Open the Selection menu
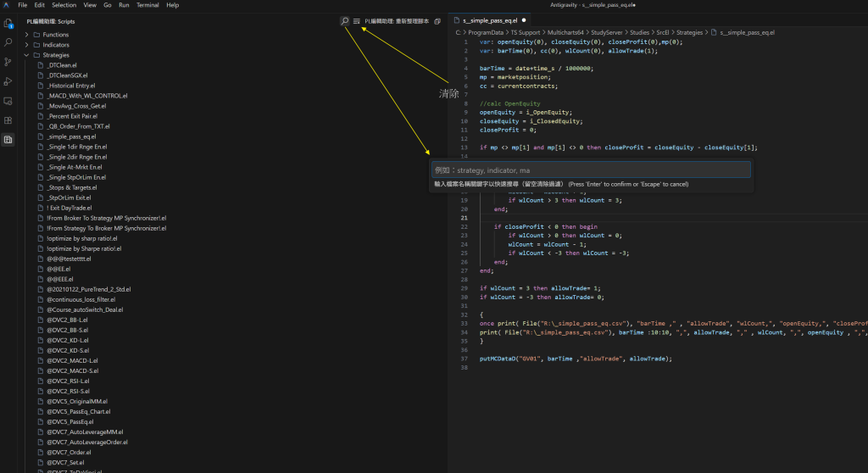868x473 pixels. [64, 5]
